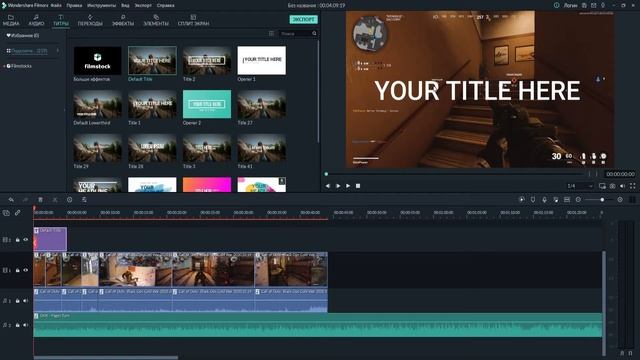Toggle the grid view icon beside search
The image size is (640, 360).
tap(271, 33)
